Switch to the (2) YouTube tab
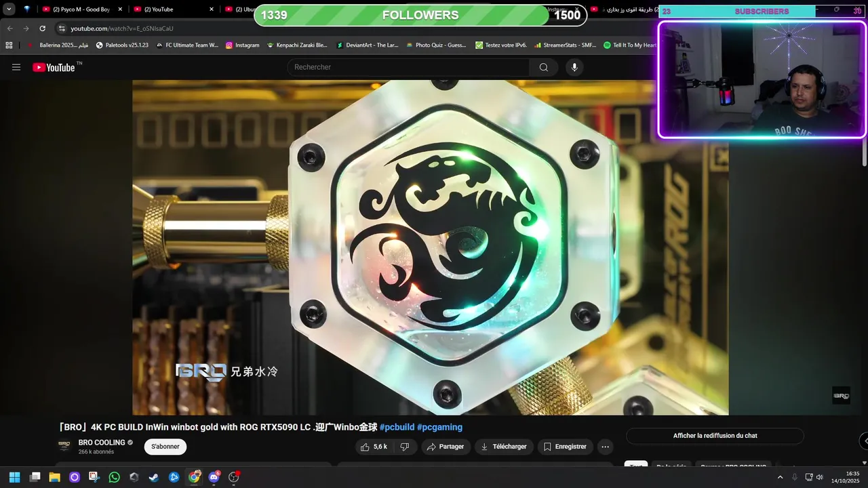Image resolution: width=868 pixels, height=488 pixels. (172, 9)
